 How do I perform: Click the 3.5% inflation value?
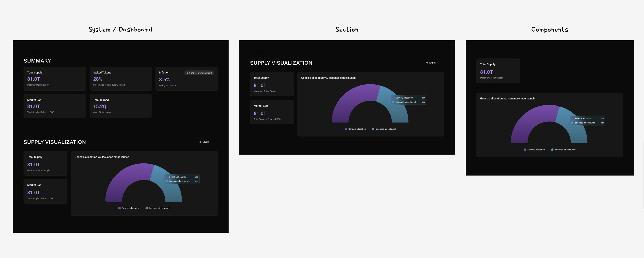(164, 80)
